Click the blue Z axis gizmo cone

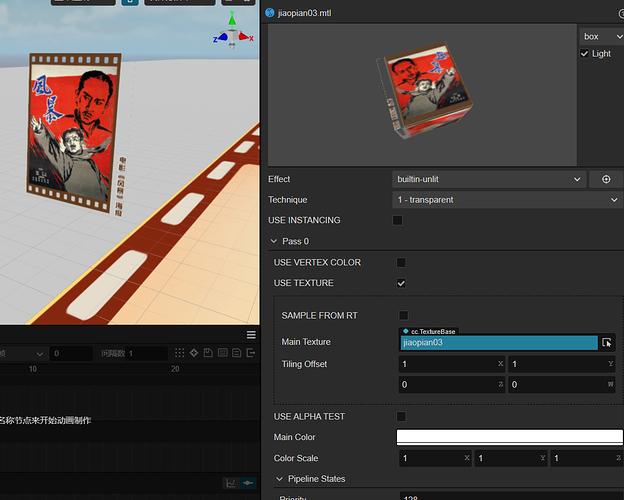tap(222, 37)
